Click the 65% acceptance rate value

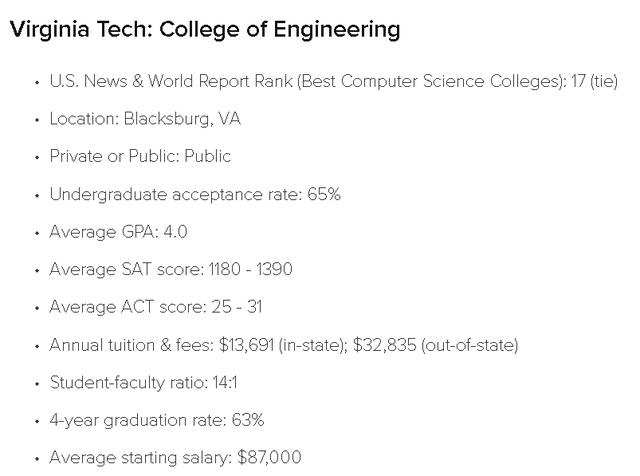[324, 194]
